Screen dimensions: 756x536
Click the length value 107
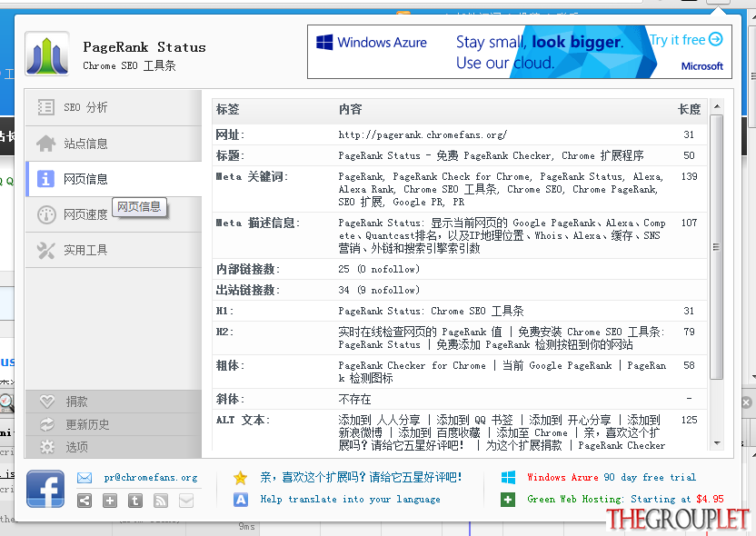point(689,223)
